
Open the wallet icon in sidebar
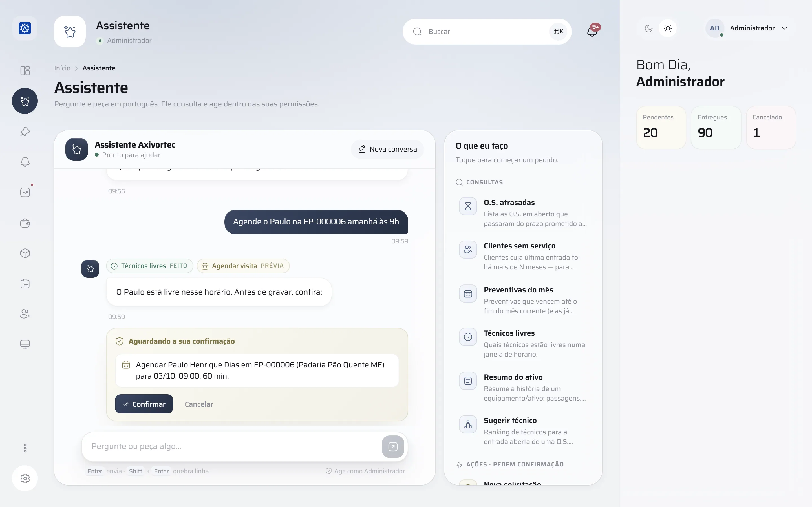tap(25, 223)
